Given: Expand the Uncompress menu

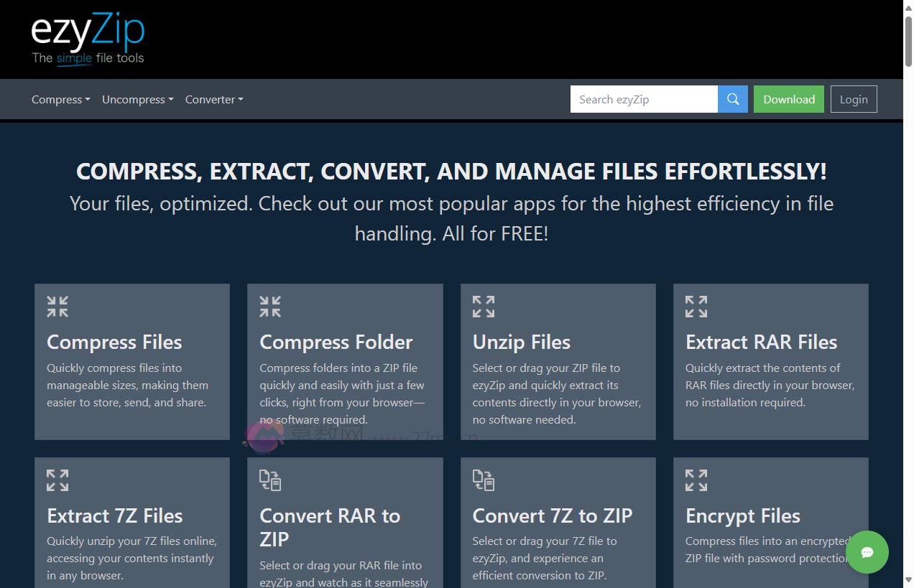Looking at the screenshot, I should [137, 99].
